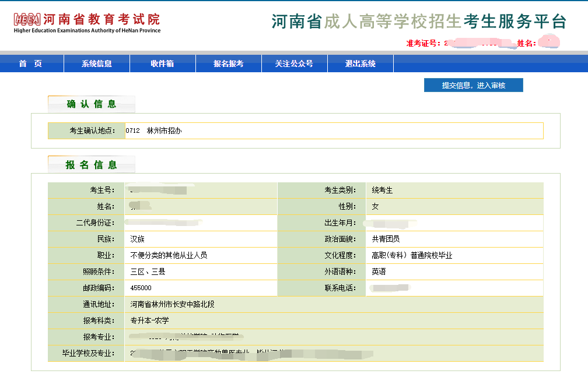The width and height of the screenshot is (588, 374).
Task: Click the 报考科类 value 专升本-农学
Action: tap(149, 320)
